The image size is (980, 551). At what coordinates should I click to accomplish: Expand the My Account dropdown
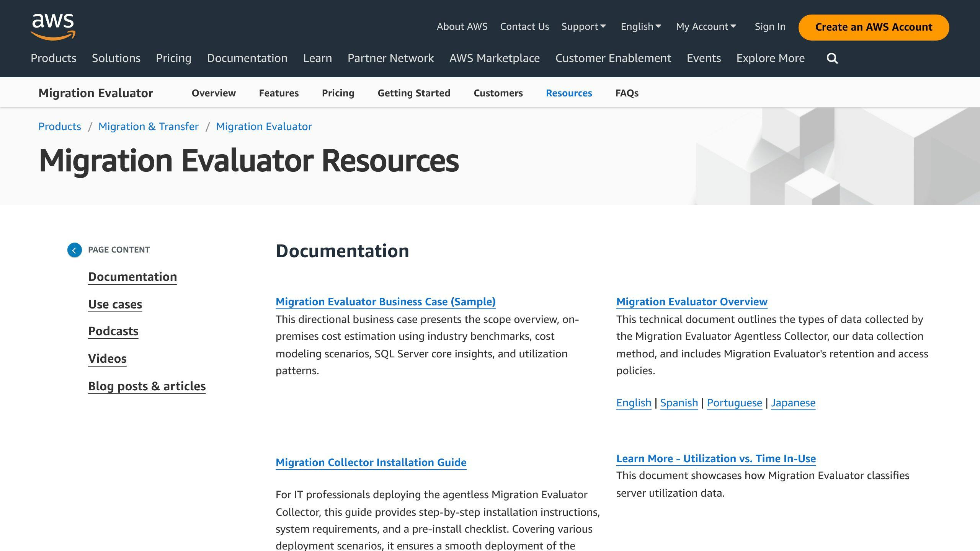pos(706,26)
